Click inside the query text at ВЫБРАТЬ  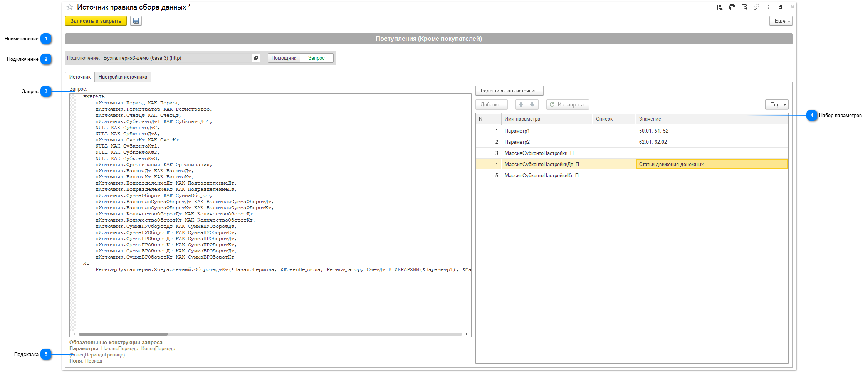[x=94, y=97]
